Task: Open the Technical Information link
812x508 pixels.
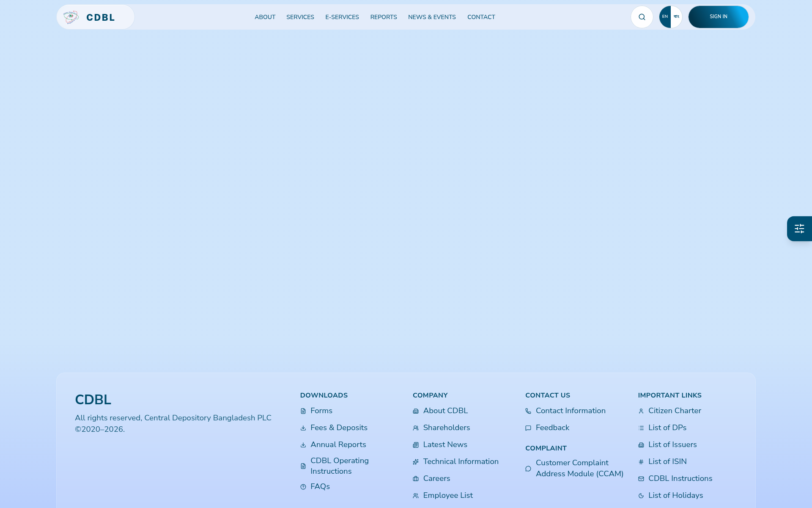Action: click(461, 461)
